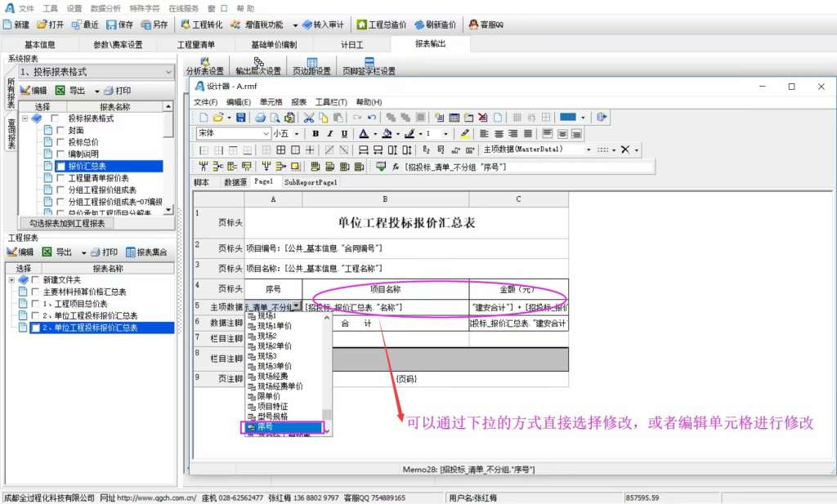Click the Save icon in designer toolbar
This screenshot has width=837, height=504.
click(241, 118)
